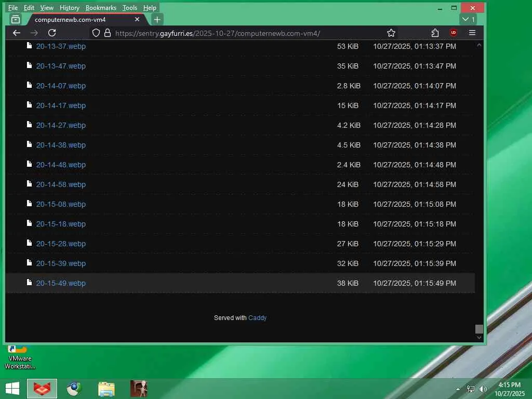Viewport: 532px width, 399px height.
Task: Open the 20-13-37.webp file link
Action: 61,46
